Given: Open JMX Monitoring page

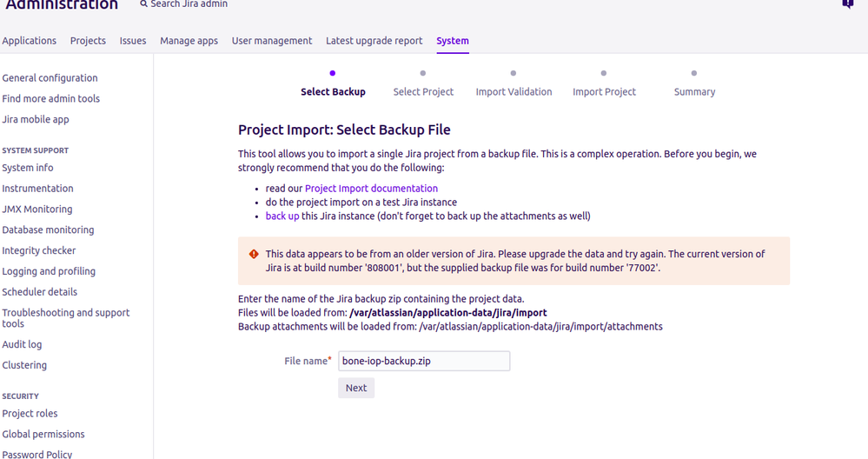Looking at the screenshot, I should [37, 210].
